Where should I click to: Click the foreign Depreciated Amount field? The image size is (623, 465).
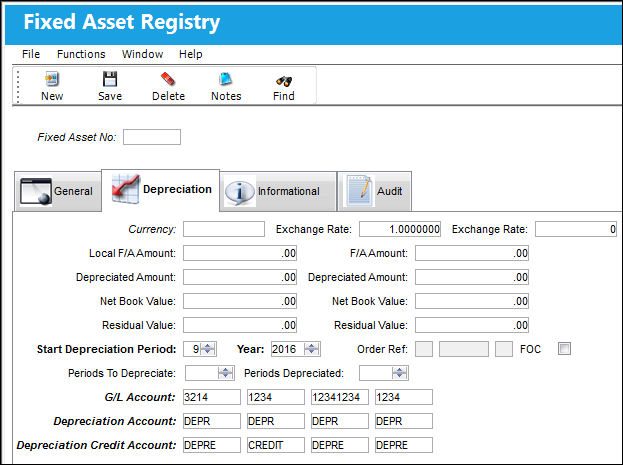coord(472,277)
